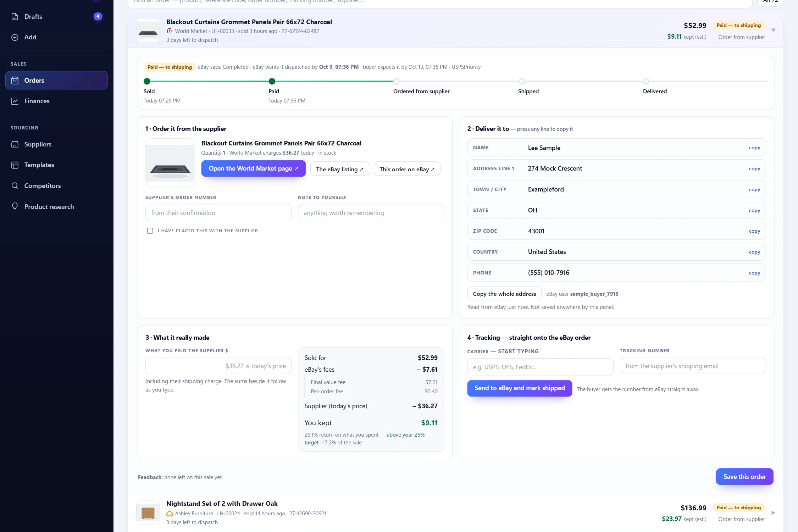The height and width of the screenshot is (532, 798).
Task: Open the Carrier start-typing combo box
Action: [540, 367]
